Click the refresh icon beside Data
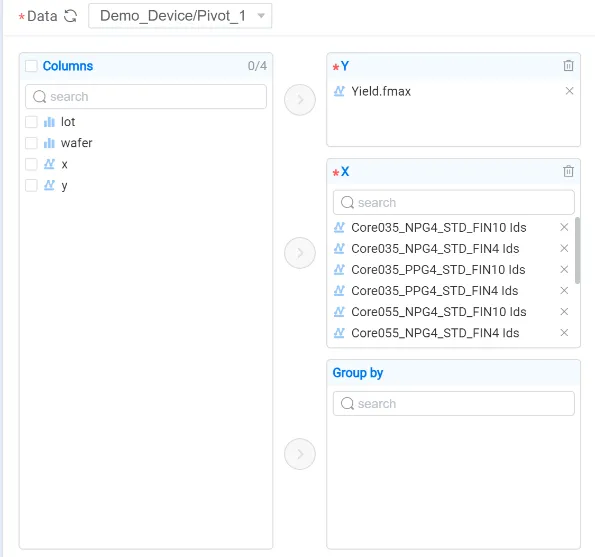The width and height of the screenshot is (595, 557). pos(70,16)
